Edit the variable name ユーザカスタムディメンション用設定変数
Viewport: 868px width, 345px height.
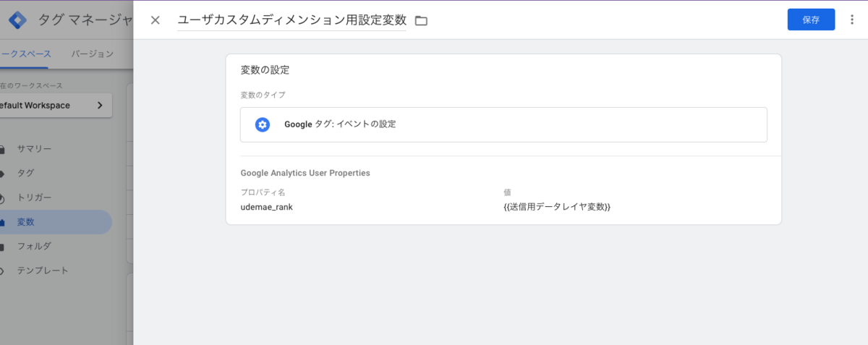[x=292, y=20]
